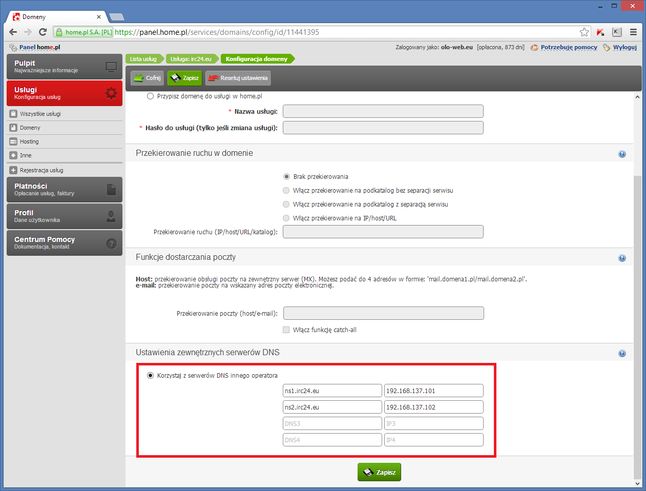Close the Domeny browser tab

pos(99,17)
